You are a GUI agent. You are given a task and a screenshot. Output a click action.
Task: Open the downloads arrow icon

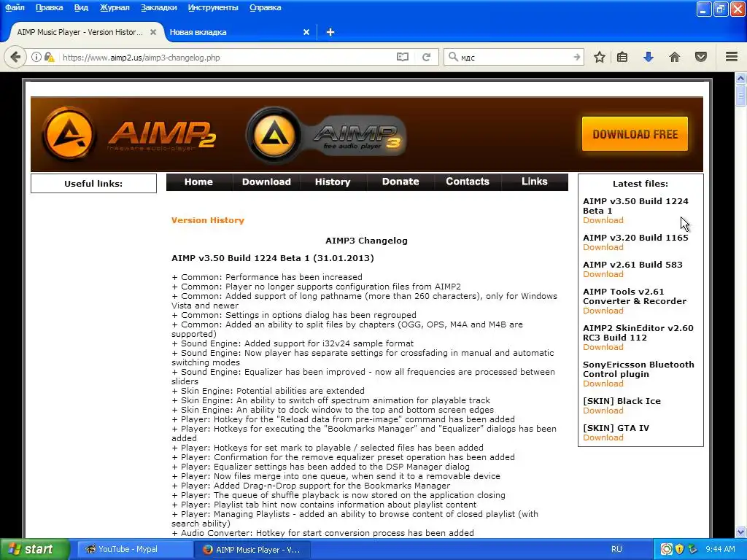[649, 57]
